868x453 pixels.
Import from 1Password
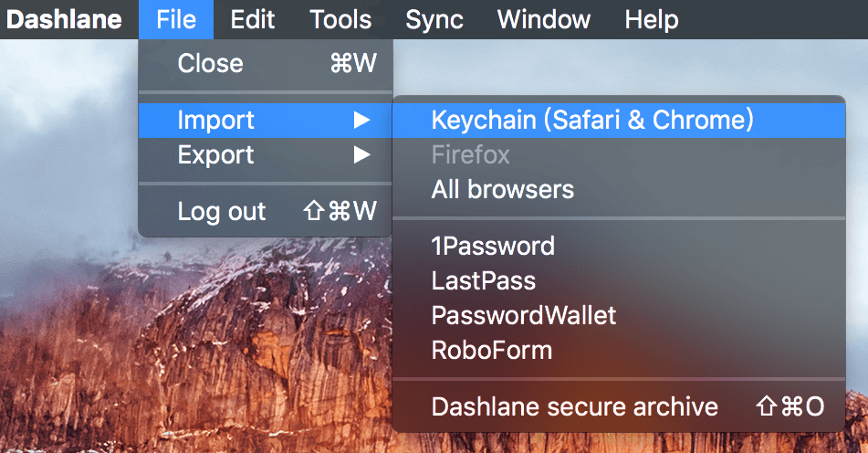click(619, 246)
